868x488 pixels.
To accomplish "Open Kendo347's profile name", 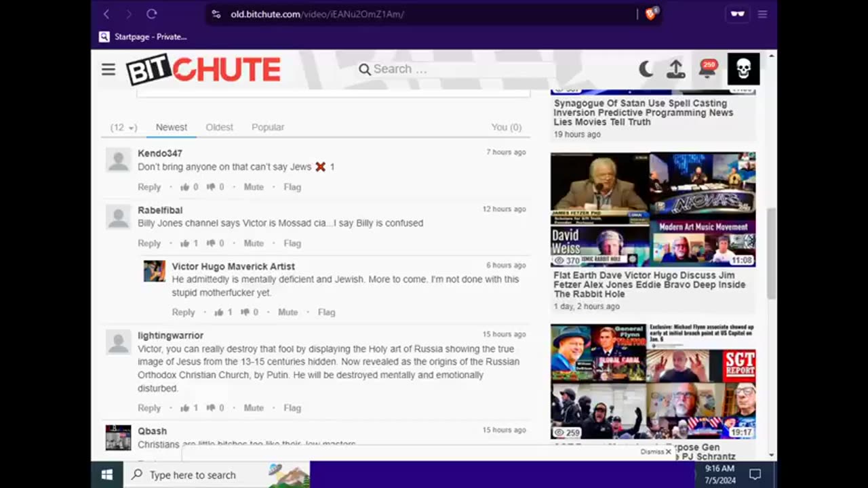I will click(160, 153).
